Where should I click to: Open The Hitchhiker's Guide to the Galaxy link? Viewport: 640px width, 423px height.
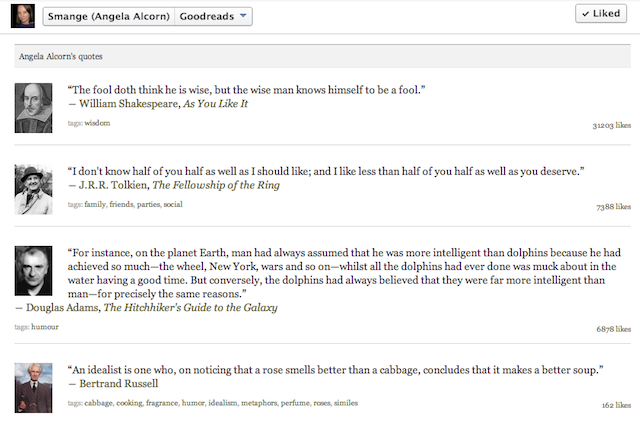pos(190,307)
